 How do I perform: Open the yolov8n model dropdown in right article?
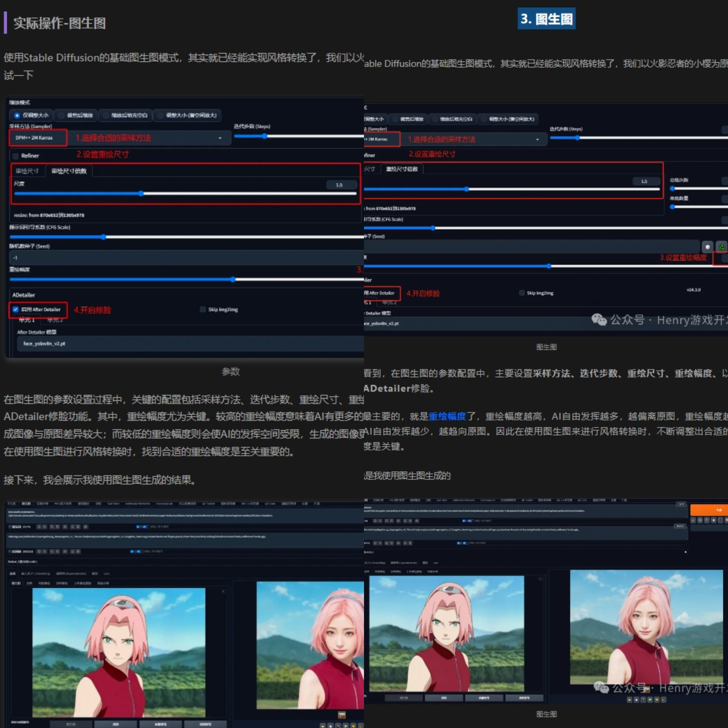[x=545, y=324]
